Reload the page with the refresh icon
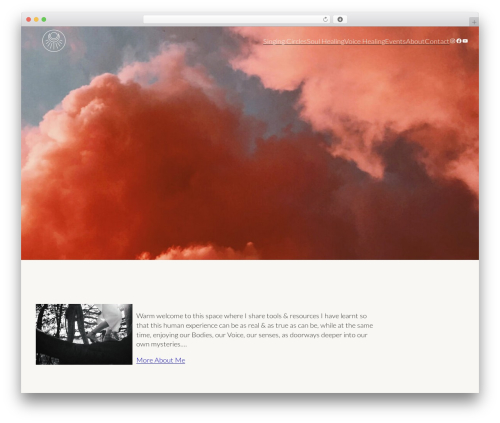The width and height of the screenshot is (500, 423). coord(325,19)
